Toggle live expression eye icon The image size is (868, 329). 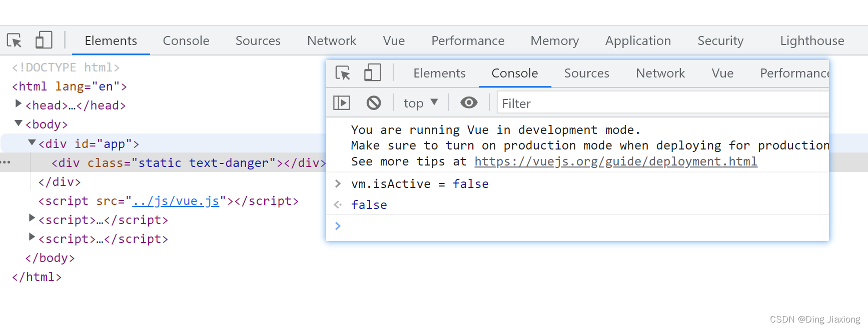tap(469, 102)
